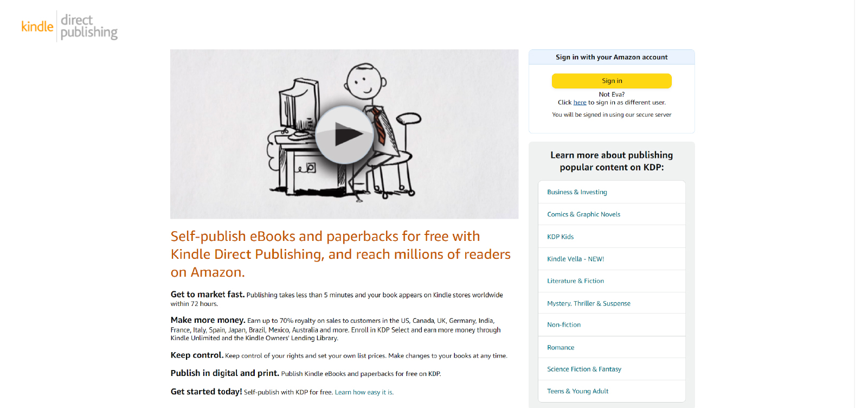Click the 'Publish in digital and print.' text
The height and width of the screenshot is (408, 868).
(224, 373)
